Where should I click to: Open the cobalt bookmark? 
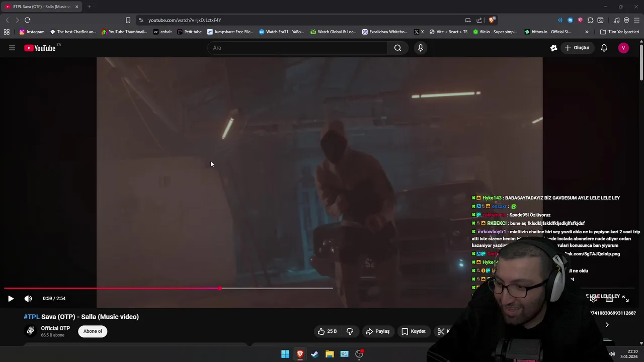click(x=163, y=32)
